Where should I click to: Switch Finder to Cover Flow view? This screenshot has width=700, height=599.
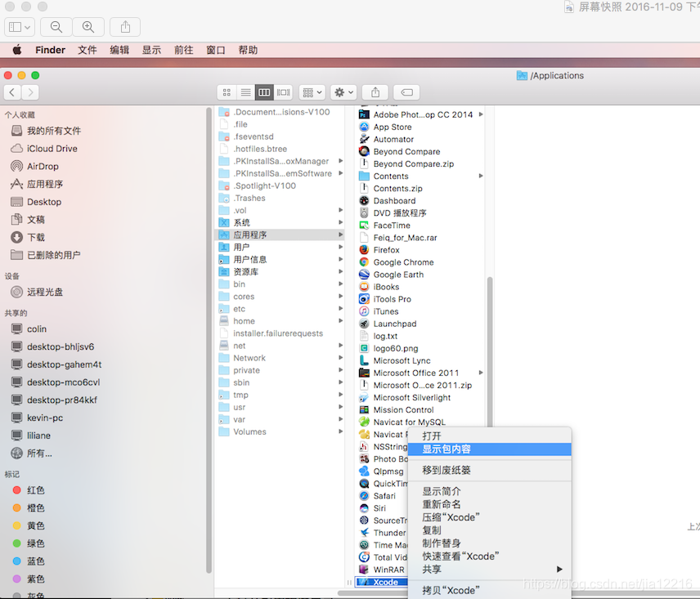coord(284,92)
